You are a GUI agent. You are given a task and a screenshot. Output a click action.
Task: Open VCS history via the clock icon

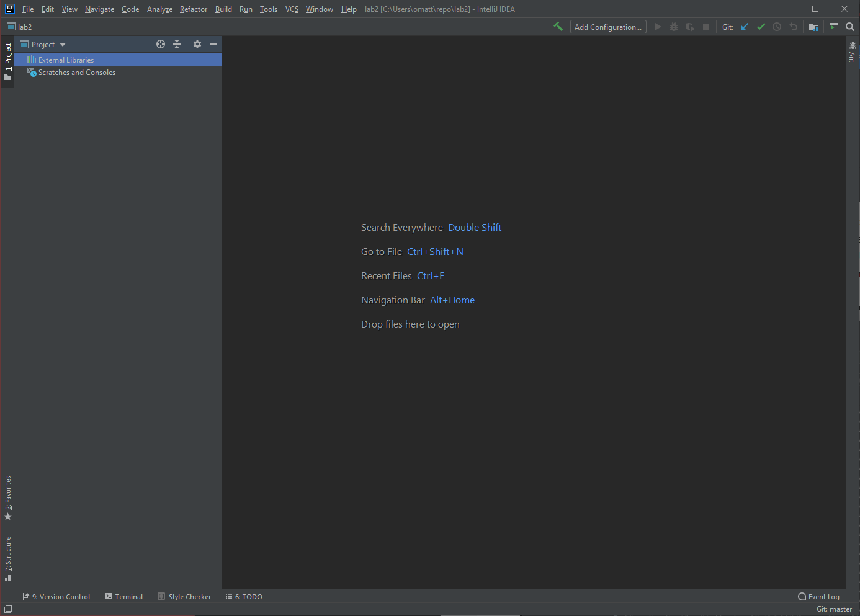(777, 27)
